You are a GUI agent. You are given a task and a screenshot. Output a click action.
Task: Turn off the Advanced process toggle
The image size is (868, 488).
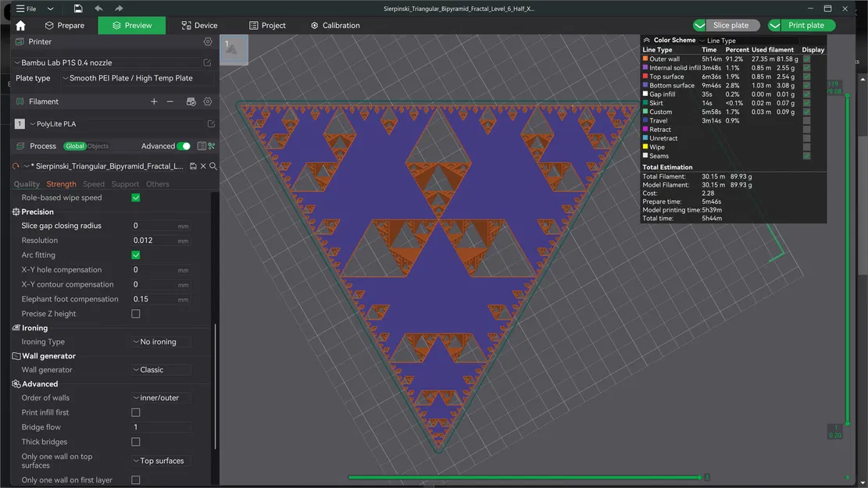[x=184, y=145]
